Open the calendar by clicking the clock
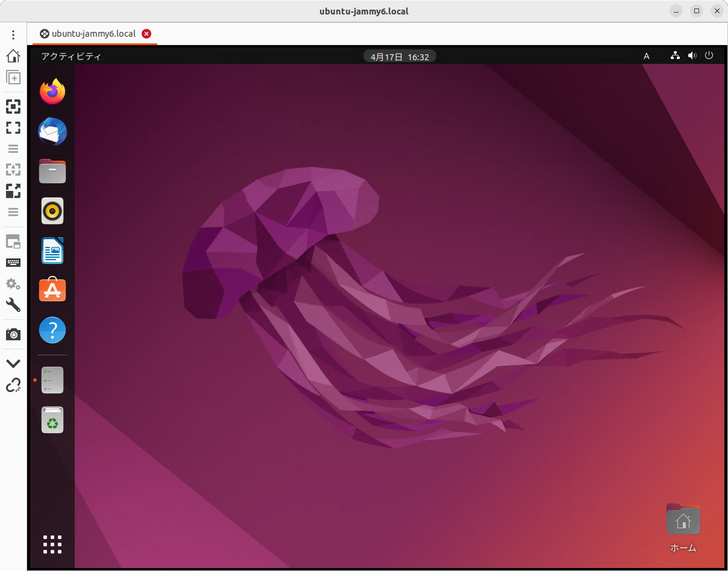Image resolution: width=728 pixels, height=571 pixels. (400, 56)
